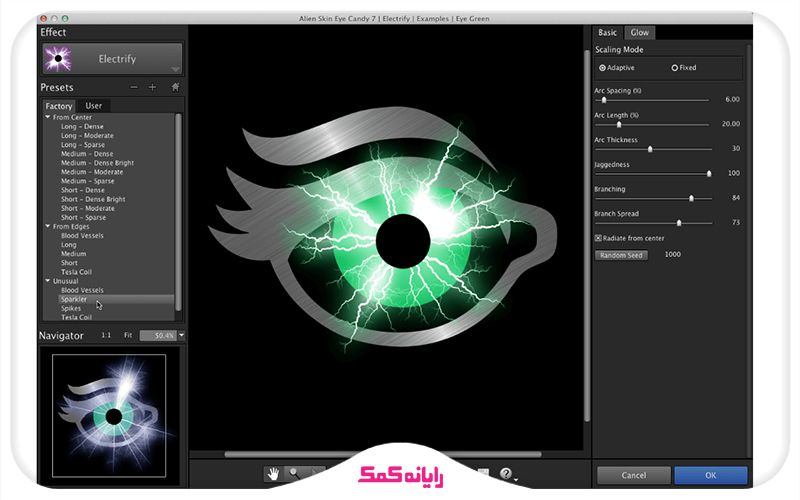Select Tesla Coil under From Edges

(x=77, y=272)
